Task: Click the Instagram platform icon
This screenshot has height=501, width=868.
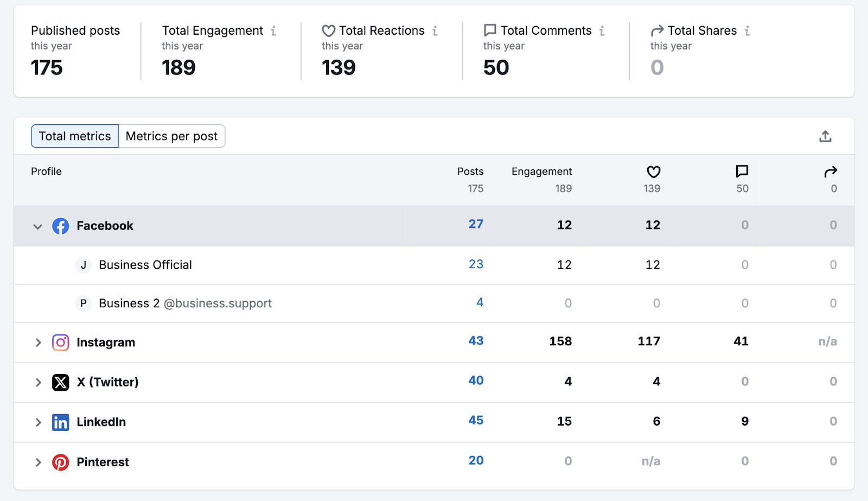Action: coord(61,343)
